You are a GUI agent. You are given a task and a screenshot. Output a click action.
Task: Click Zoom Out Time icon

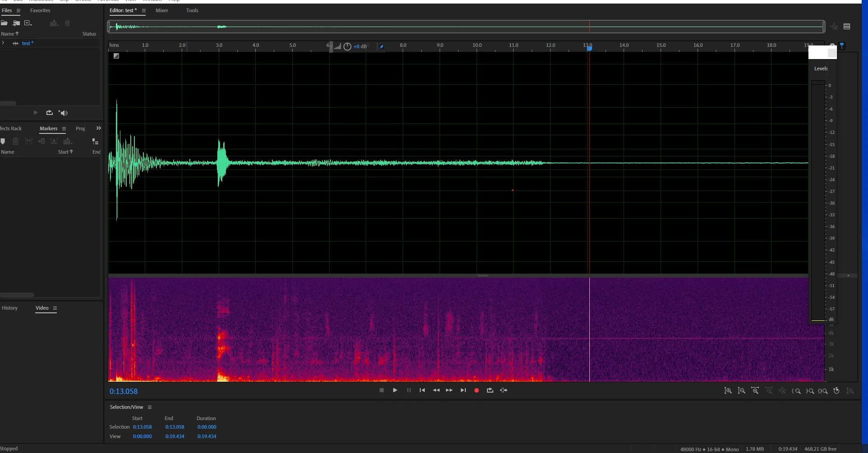(x=769, y=391)
